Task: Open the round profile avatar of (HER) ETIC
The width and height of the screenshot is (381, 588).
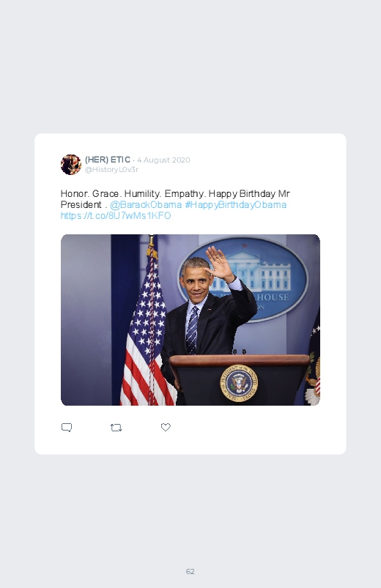Action: [71, 164]
